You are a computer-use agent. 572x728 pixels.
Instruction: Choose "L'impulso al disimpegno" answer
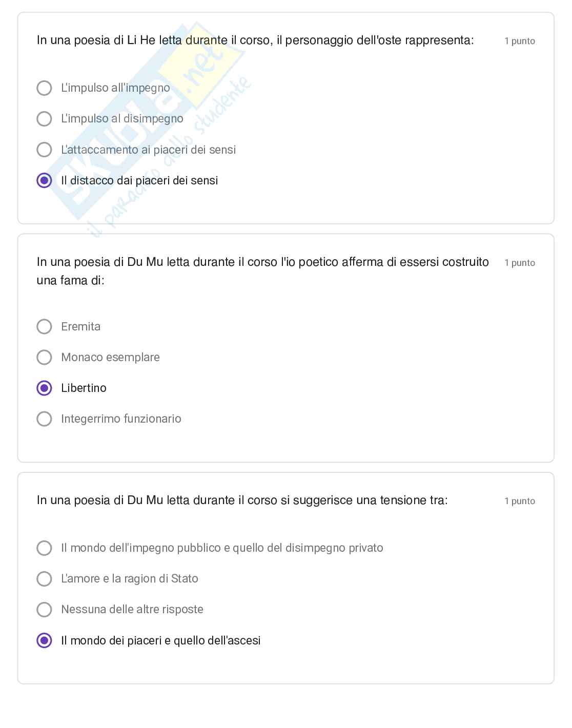pos(45,119)
